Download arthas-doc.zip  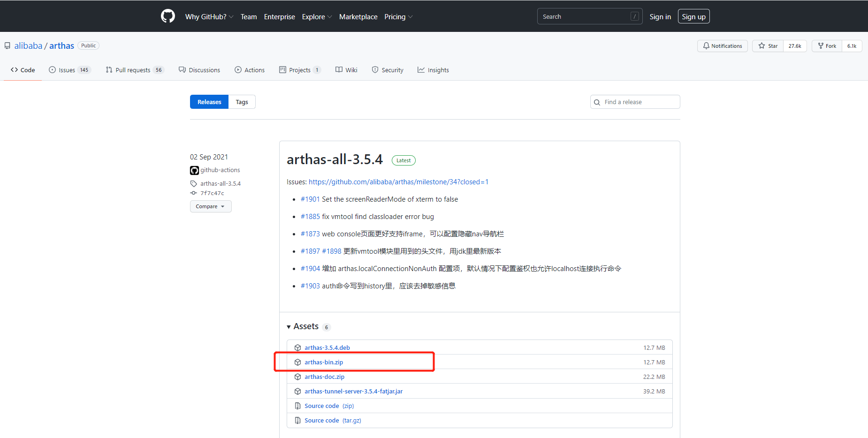324,377
